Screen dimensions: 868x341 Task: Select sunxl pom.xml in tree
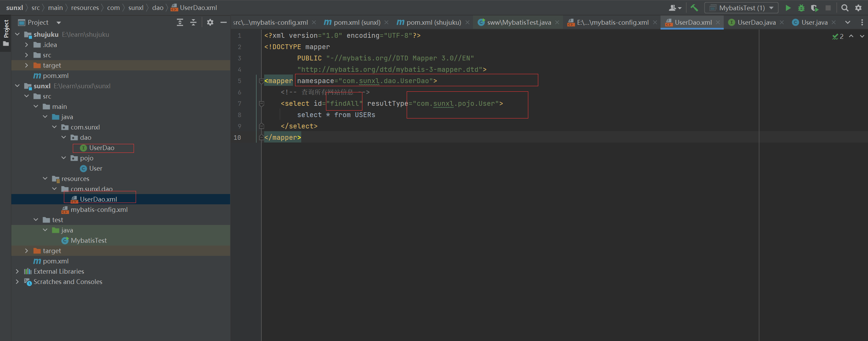click(x=55, y=261)
